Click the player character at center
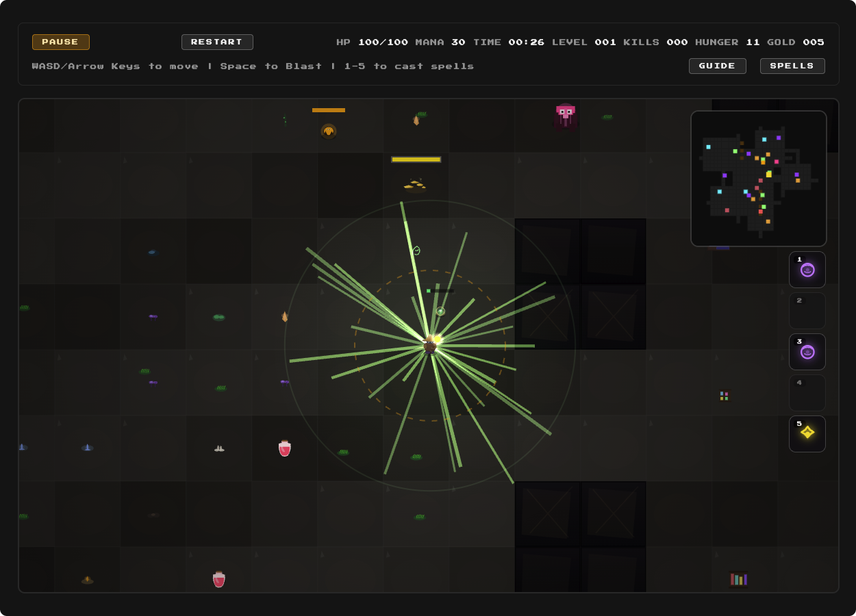The width and height of the screenshot is (856, 616). pyautogui.click(x=430, y=344)
